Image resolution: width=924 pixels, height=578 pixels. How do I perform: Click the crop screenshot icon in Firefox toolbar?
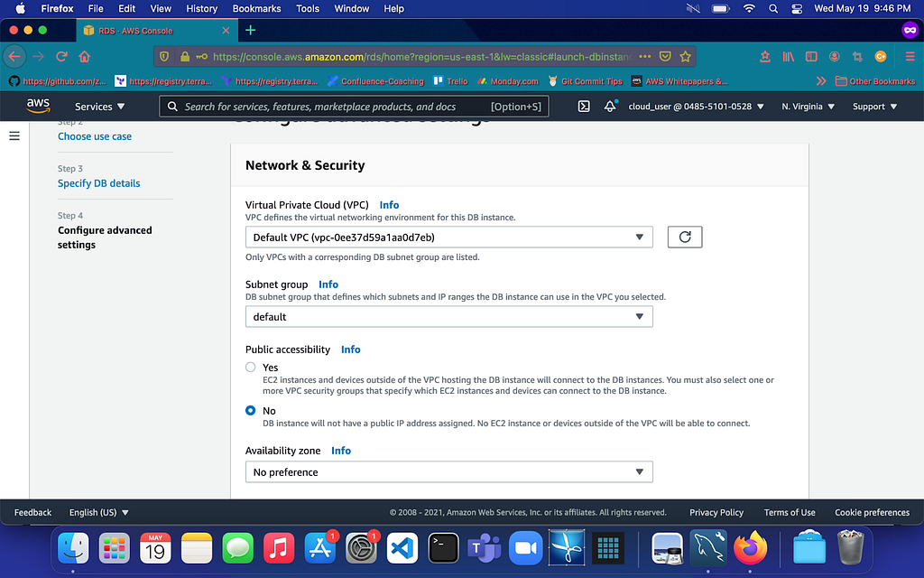coord(857,57)
